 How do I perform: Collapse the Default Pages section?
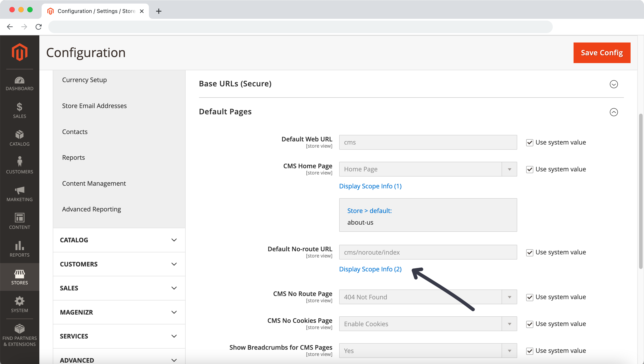(614, 112)
